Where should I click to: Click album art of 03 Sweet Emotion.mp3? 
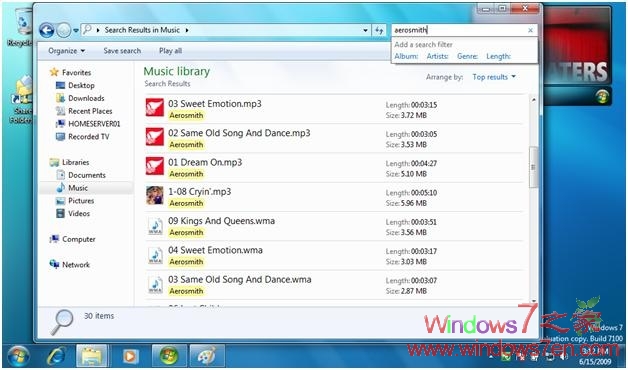(x=155, y=107)
